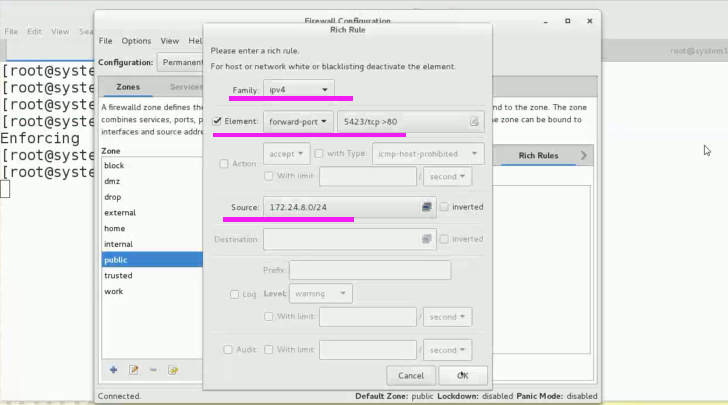Open the Log Level warning dropdown
Image resolution: width=728 pixels, height=405 pixels.
click(x=321, y=294)
